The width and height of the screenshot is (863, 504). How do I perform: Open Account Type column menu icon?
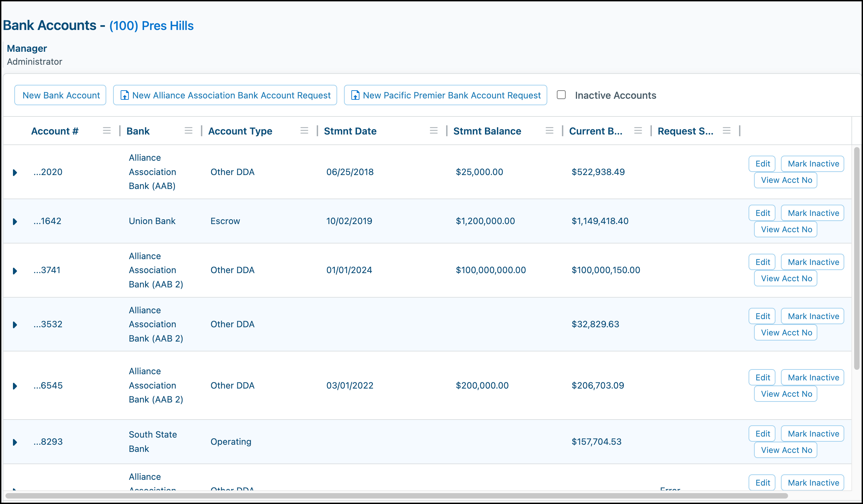coord(304,130)
